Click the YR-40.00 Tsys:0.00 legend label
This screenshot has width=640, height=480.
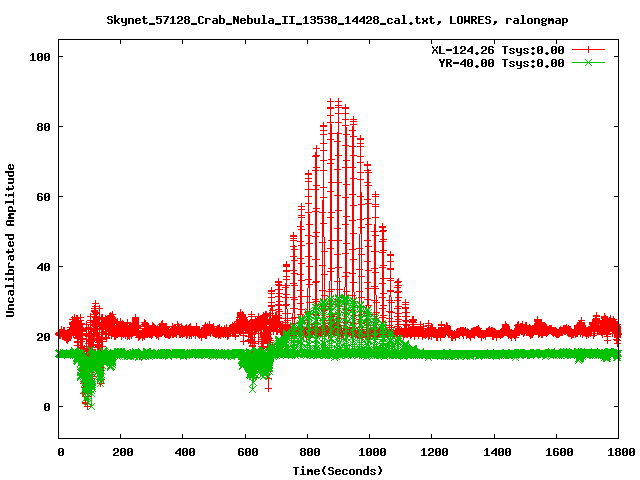501,62
